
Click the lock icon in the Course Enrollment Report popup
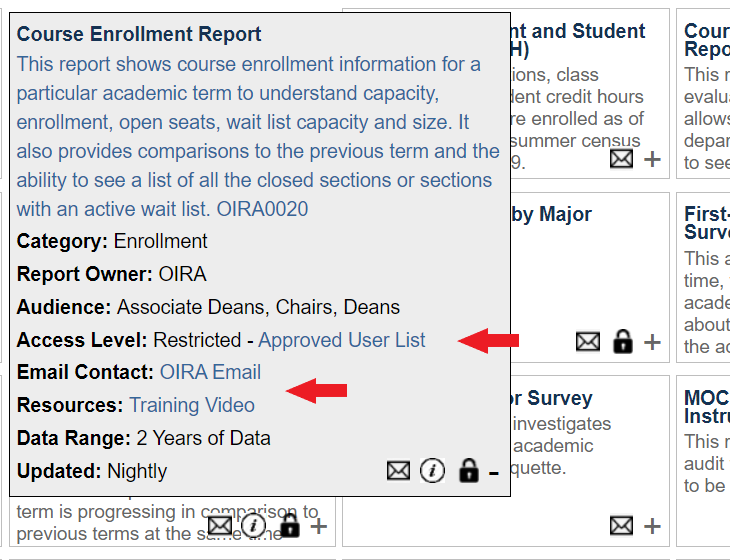(x=467, y=471)
